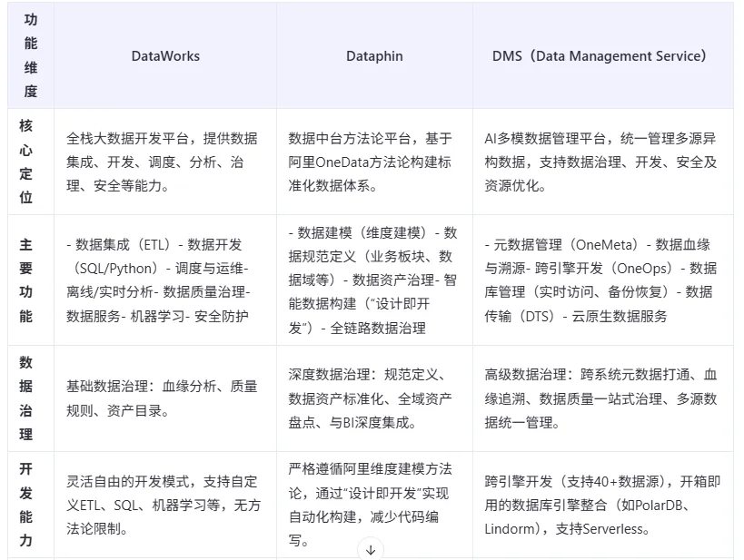Screen dimensions: 744x560
Task: Click the cell starting 数据中台方法论平台
Action: click(374, 162)
